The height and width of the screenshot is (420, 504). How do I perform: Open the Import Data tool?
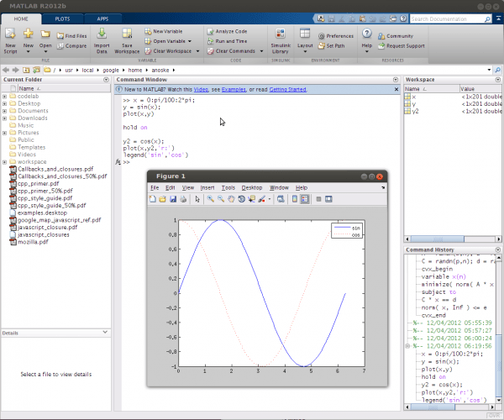(x=102, y=40)
